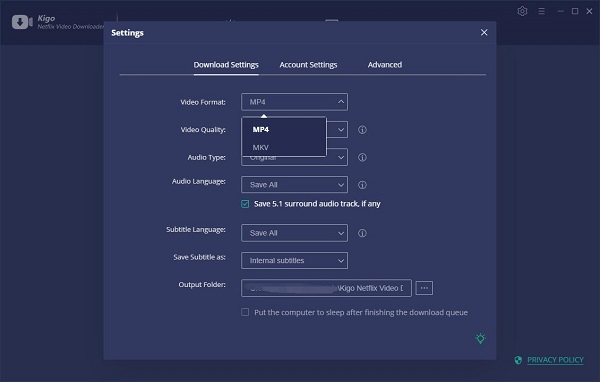600x382 pixels.
Task: Open the Subtitle Language dropdown
Action: tap(294, 233)
